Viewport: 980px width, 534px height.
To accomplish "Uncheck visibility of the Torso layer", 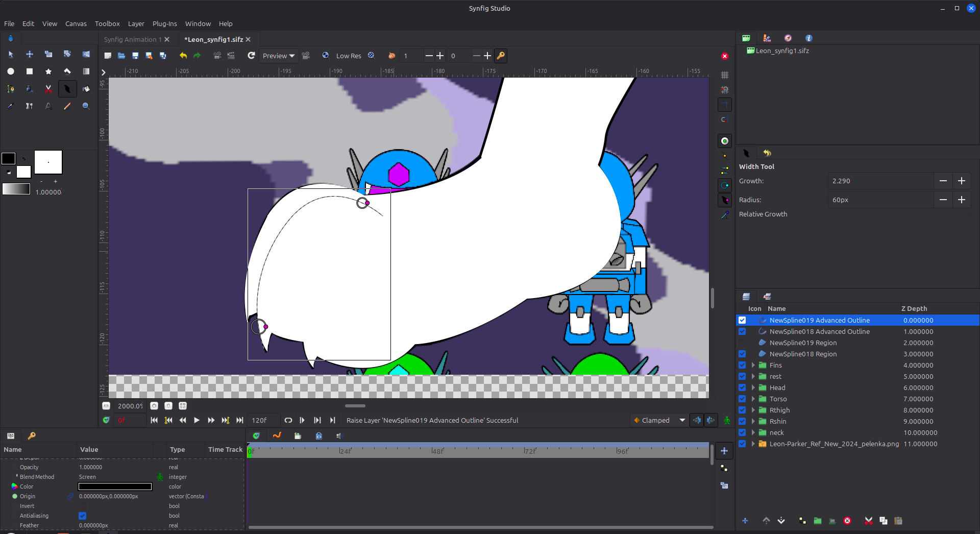I will 742,399.
